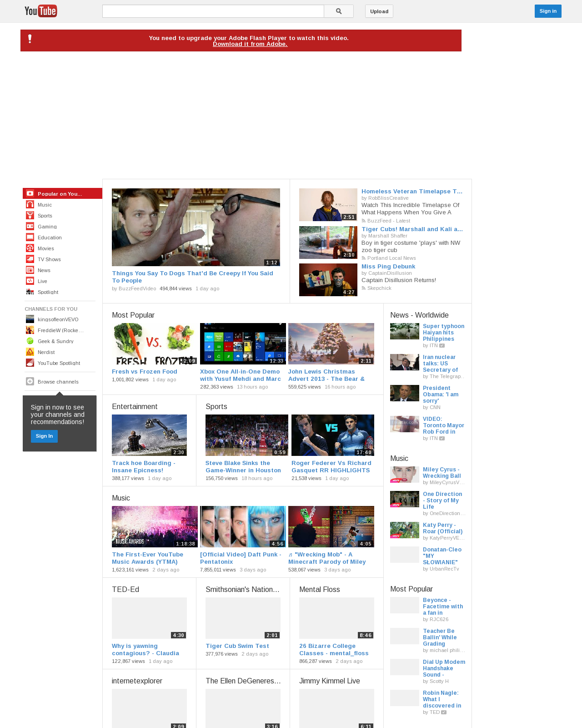Click the Sports category icon in sidebar
The width and height of the screenshot is (582, 728).
point(30,215)
